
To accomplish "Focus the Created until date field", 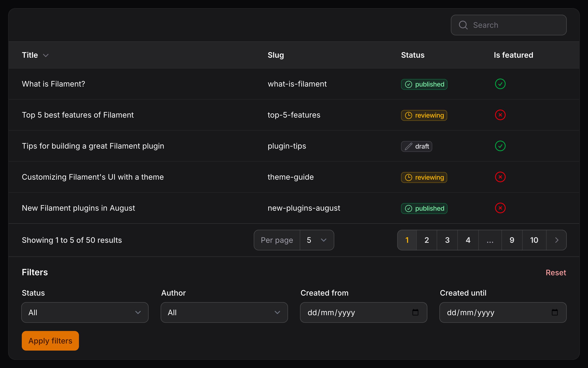I will pyautogui.click(x=503, y=312).
